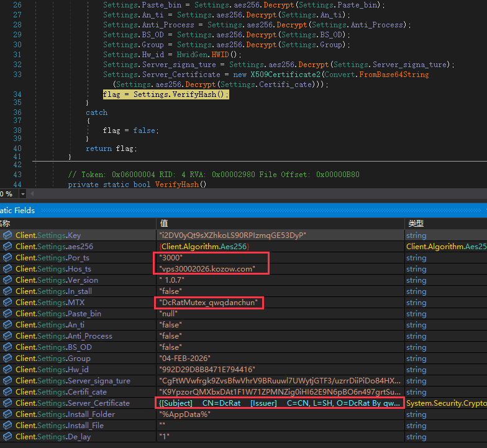487x448 pixels.
Task: Click line number 26 in the gutter
Action: [x=17, y=5]
